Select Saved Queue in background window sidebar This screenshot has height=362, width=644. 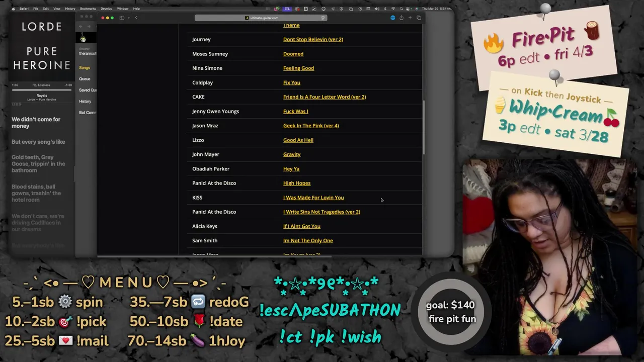click(x=88, y=90)
